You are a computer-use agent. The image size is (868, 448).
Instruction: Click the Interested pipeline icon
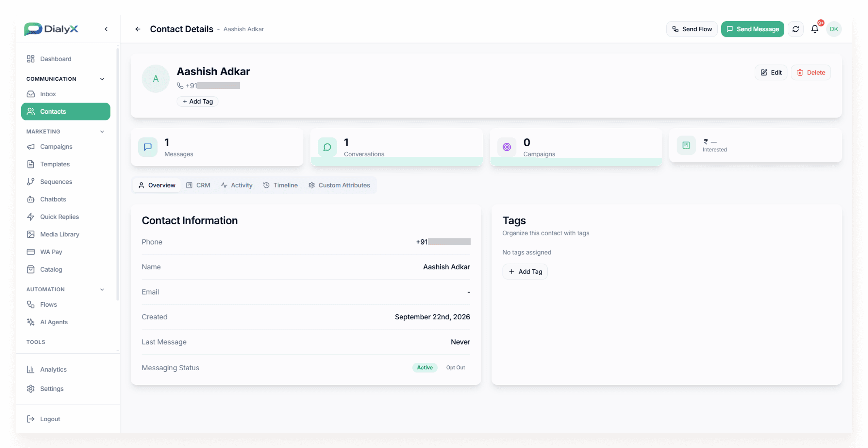point(686,145)
